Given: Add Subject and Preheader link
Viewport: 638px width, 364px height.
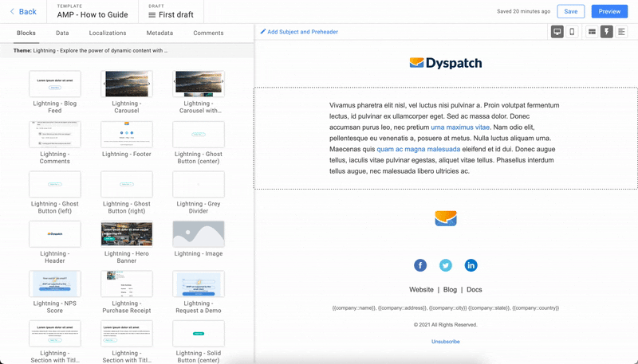Looking at the screenshot, I should pos(299,32).
